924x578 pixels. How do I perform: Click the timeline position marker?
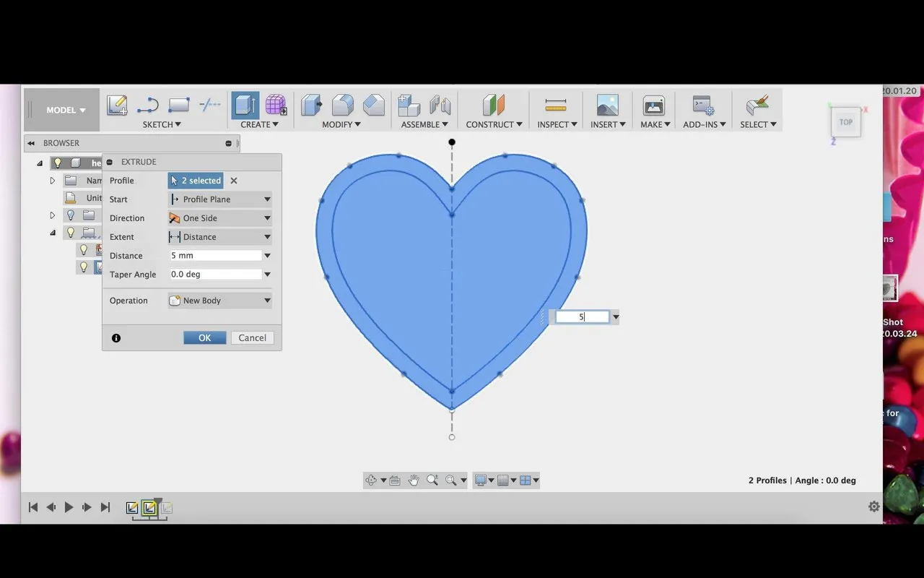(158, 501)
